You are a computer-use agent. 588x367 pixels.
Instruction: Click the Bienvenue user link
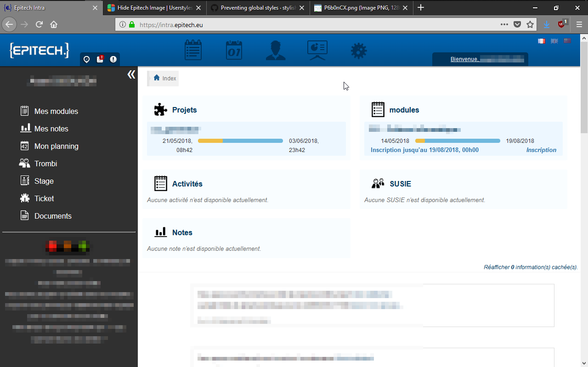(480, 59)
